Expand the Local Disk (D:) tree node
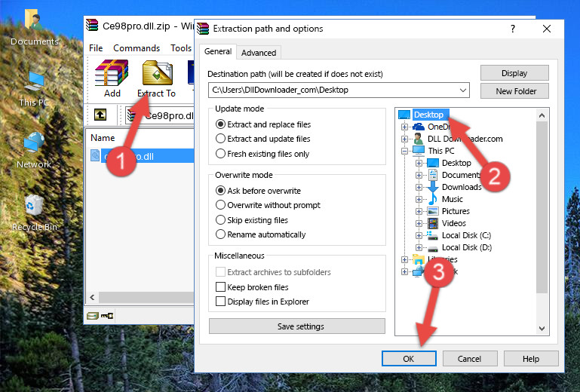 click(419, 248)
